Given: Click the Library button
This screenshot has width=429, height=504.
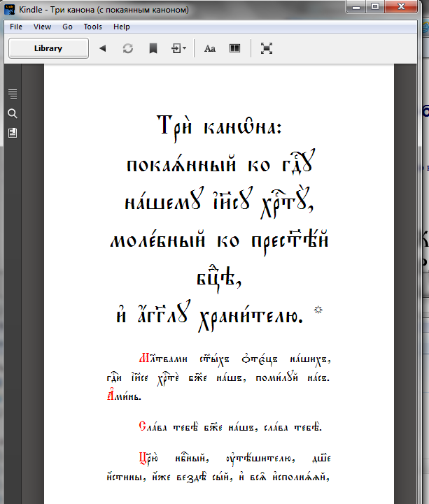Looking at the screenshot, I should pyautogui.click(x=48, y=48).
